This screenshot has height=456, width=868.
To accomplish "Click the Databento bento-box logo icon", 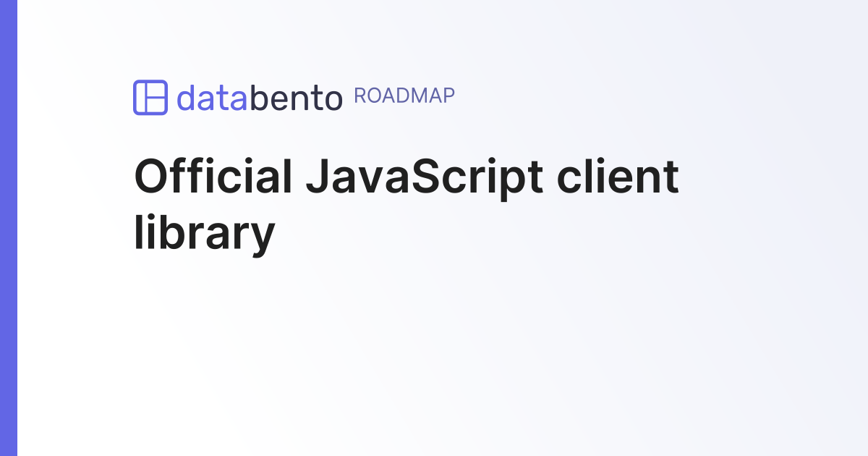I will [150, 97].
